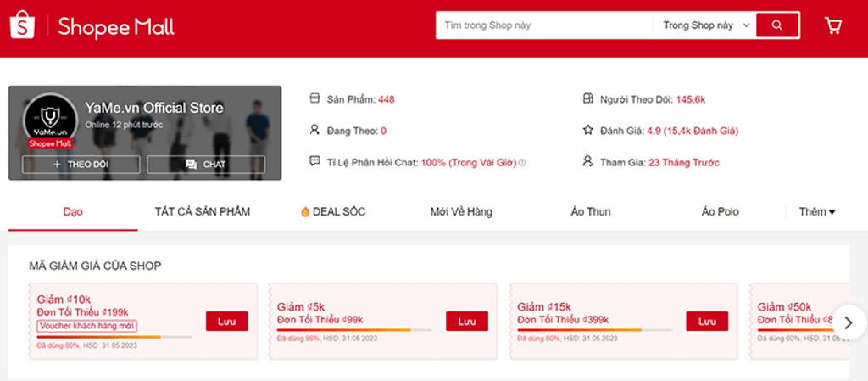Focus the Tìm trong Shop này search field
This screenshot has width=868, height=381.
[544, 25]
